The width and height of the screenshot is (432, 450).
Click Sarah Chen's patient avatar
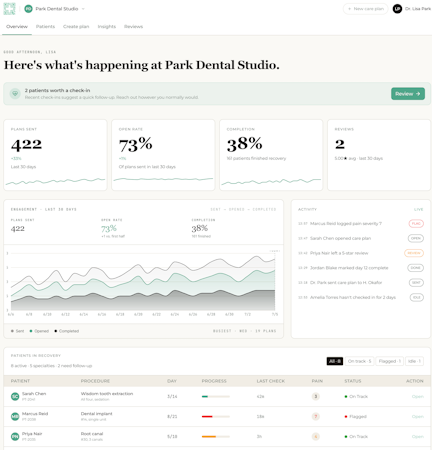(15, 396)
